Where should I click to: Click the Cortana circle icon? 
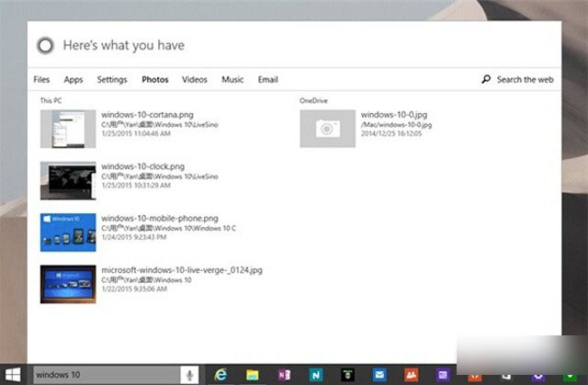[x=46, y=45]
